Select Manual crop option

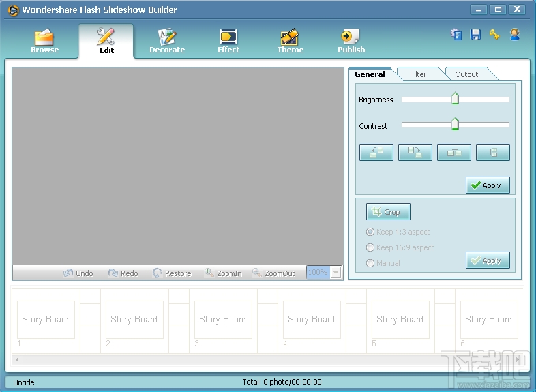point(383,263)
